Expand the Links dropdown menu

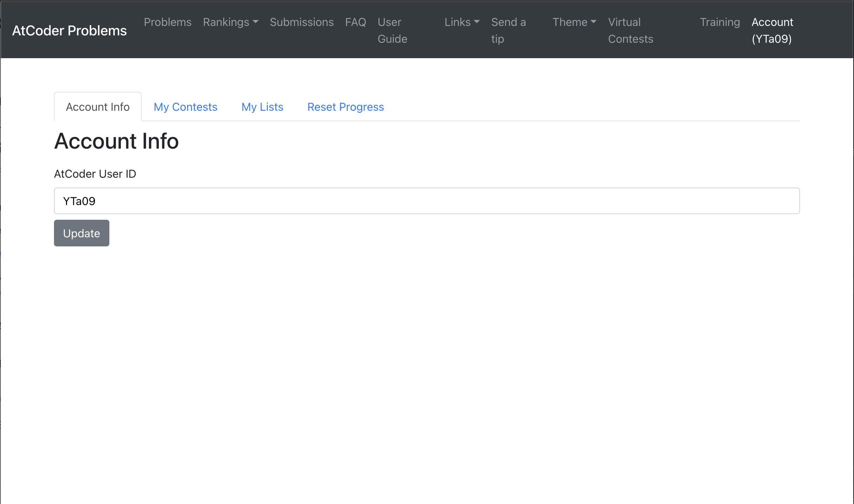[x=462, y=22]
